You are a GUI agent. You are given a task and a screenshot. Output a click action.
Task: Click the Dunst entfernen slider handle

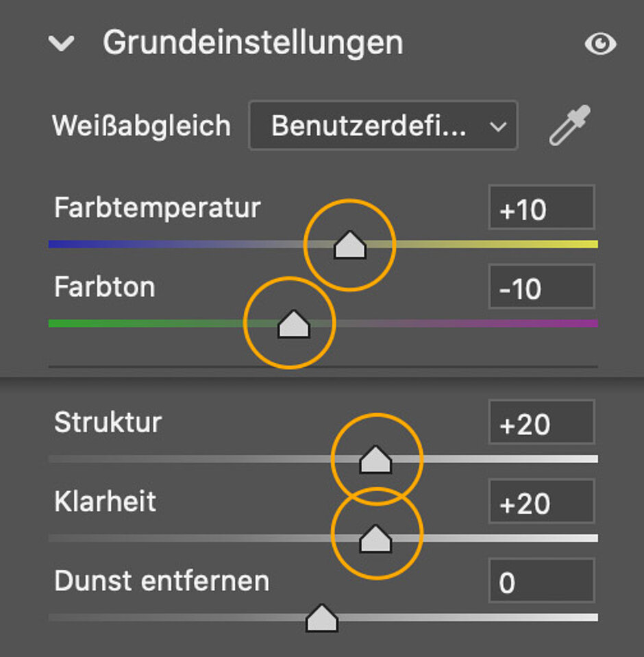322,619
